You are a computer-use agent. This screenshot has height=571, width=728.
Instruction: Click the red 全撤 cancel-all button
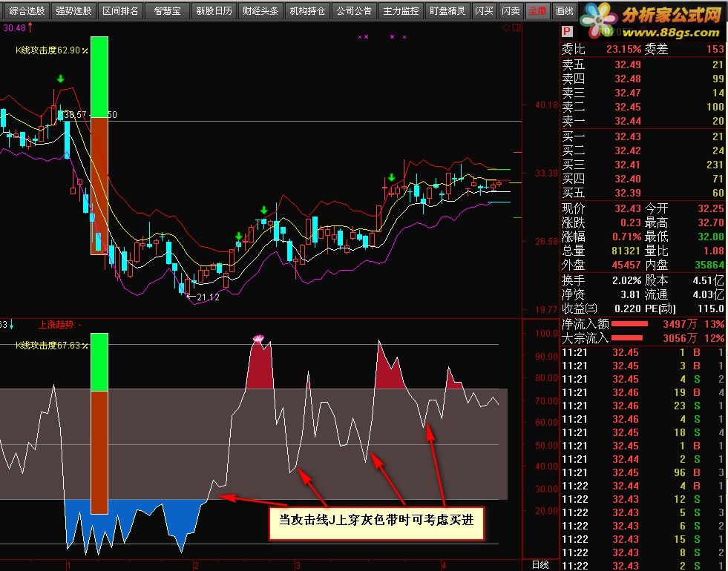pyautogui.click(x=537, y=10)
